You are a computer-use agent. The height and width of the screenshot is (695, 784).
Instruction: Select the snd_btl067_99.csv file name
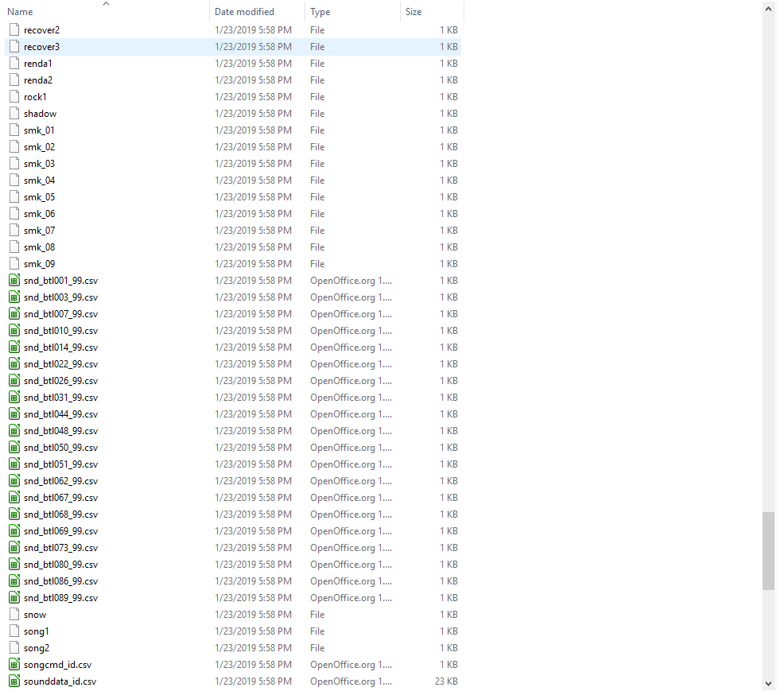[x=61, y=498]
